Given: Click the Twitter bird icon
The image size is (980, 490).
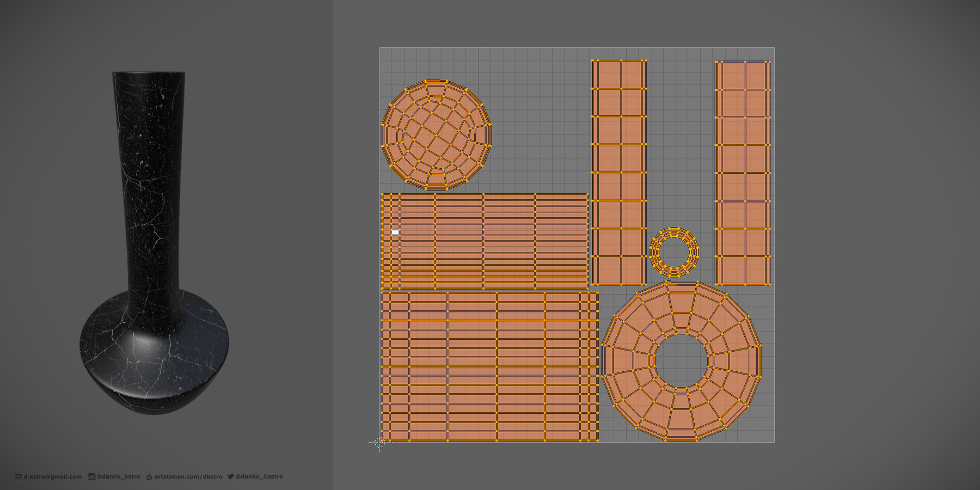Looking at the screenshot, I should 230,476.
